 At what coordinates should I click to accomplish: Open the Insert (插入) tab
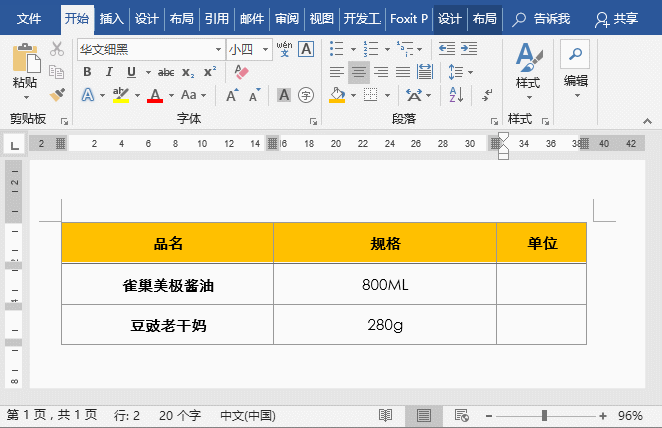coord(112,19)
